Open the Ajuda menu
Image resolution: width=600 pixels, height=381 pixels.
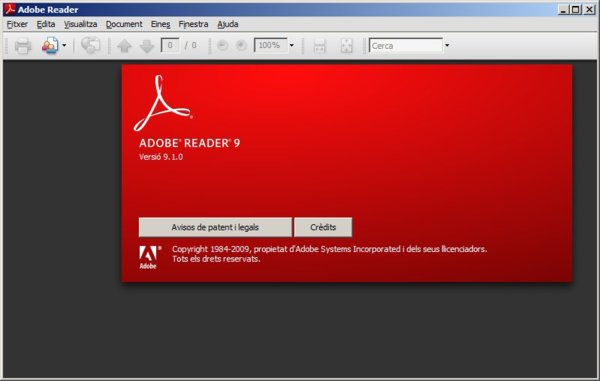tap(228, 24)
